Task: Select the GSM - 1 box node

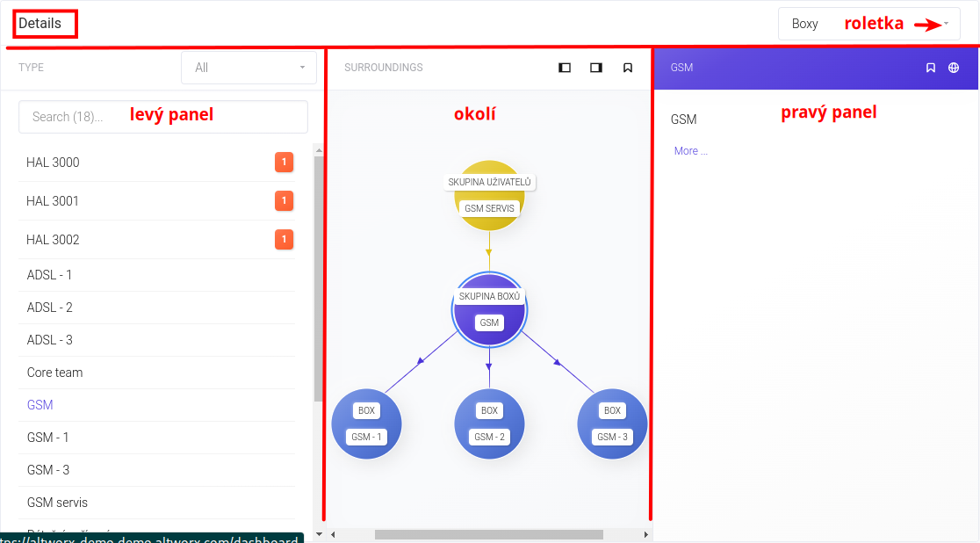Action: [x=366, y=424]
